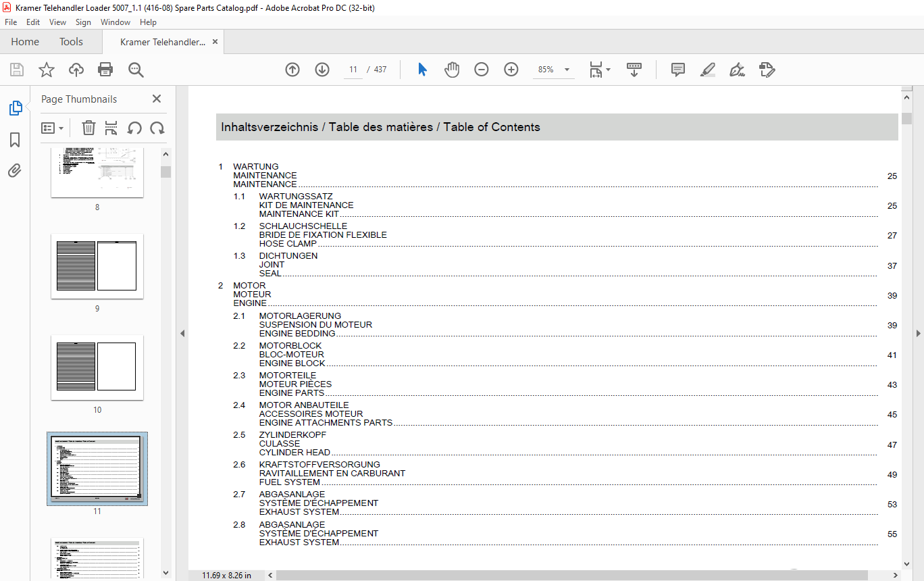
Task: Go to the next page with the down arrow
Action: tap(322, 70)
